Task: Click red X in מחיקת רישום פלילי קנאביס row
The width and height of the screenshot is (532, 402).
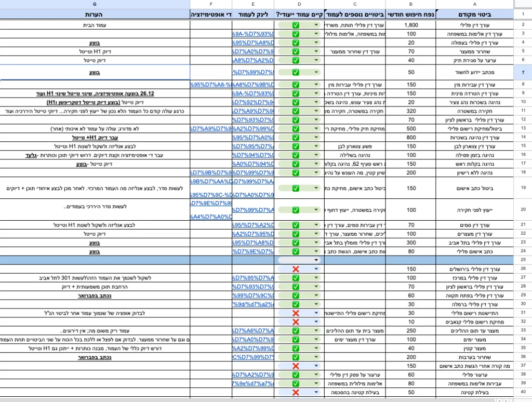Action: (x=296, y=323)
